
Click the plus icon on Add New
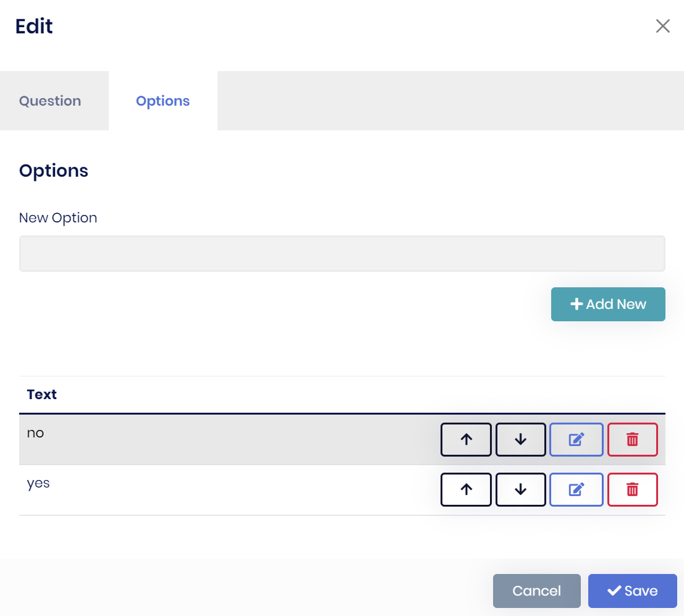pos(576,304)
